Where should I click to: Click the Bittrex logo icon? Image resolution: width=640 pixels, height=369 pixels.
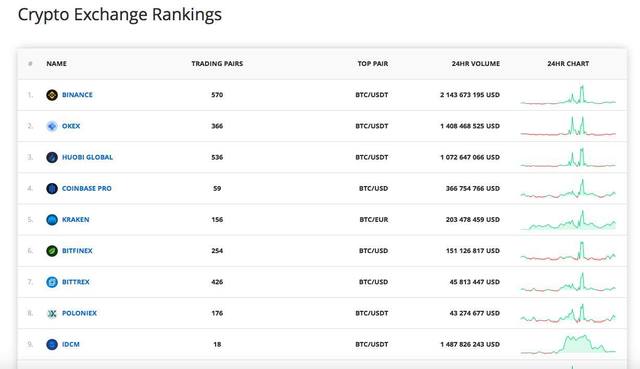coord(52,282)
